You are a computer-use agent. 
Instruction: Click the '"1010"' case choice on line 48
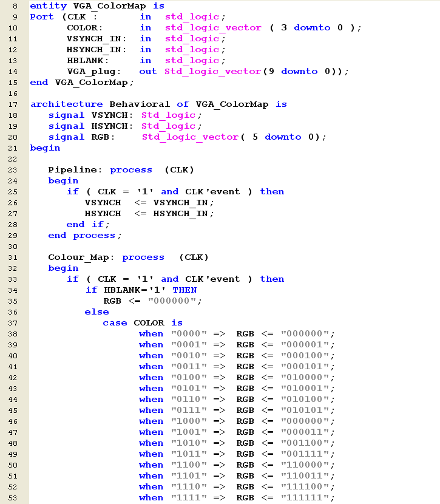pyautogui.click(x=189, y=443)
